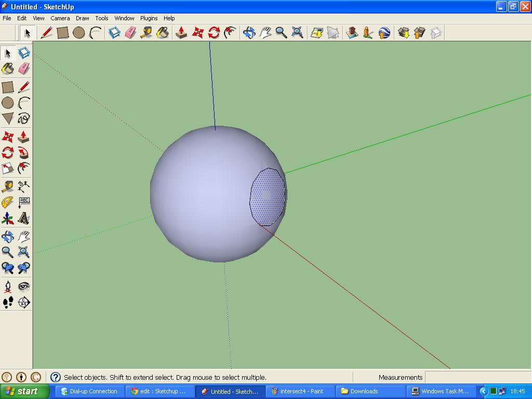
Task: Choose the Section Plane tool
Action: pyautogui.click(x=24, y=302)
